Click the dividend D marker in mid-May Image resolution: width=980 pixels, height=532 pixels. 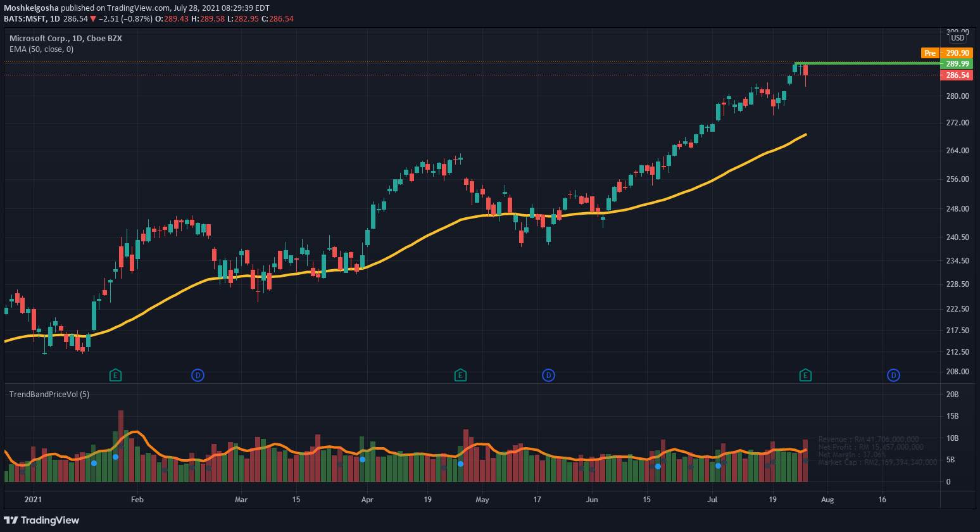coord(548,376)
